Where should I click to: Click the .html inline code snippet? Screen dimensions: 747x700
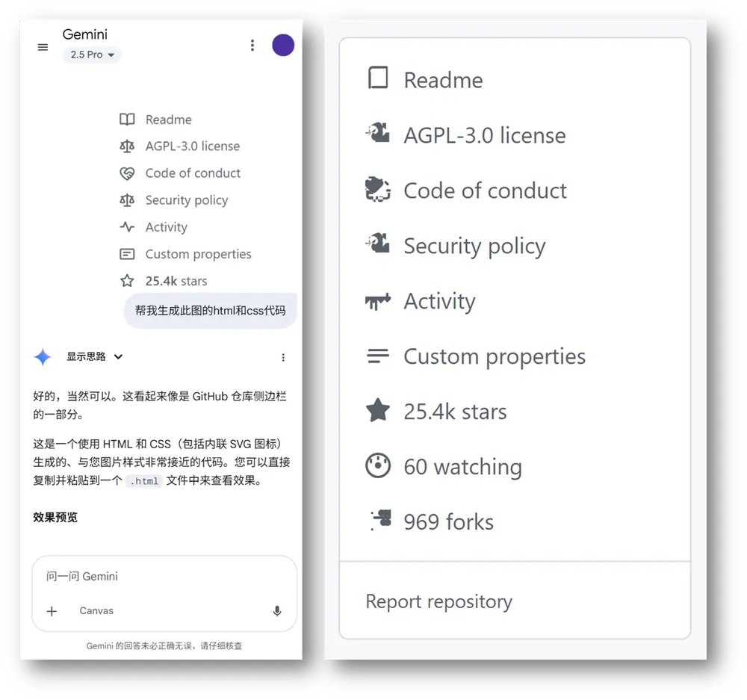[x=144, y=481]
